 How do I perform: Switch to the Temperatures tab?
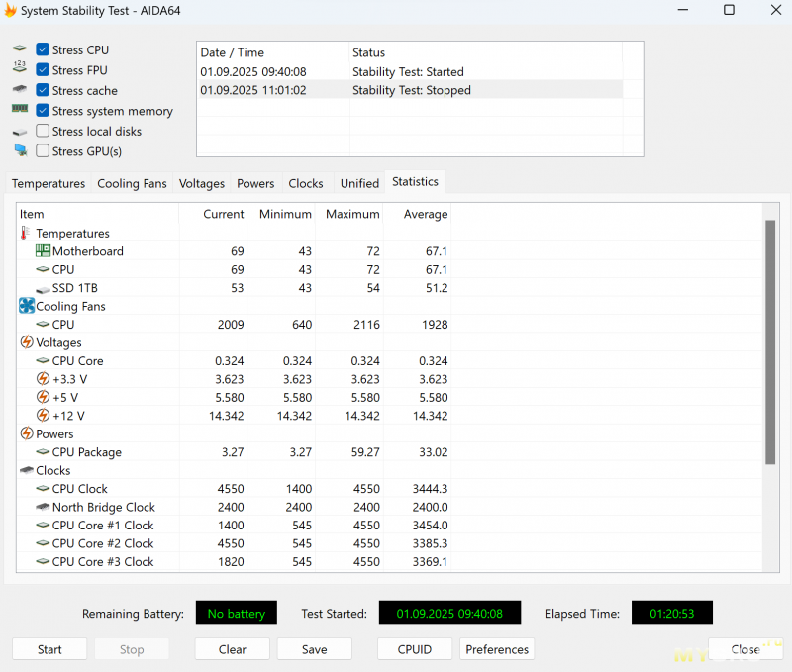[x=49, y=183]
